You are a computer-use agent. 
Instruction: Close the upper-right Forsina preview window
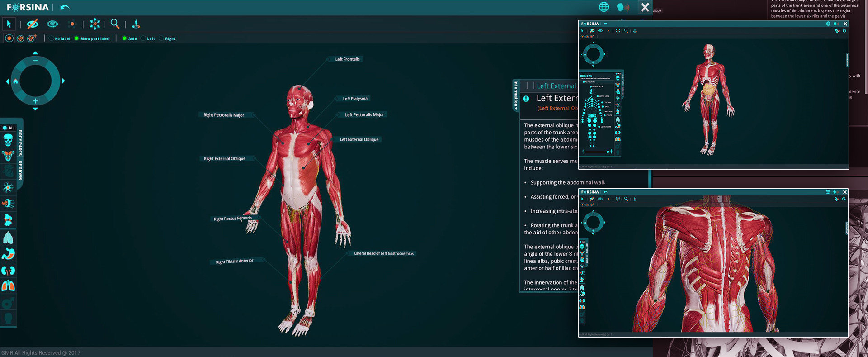click(845, 24)
